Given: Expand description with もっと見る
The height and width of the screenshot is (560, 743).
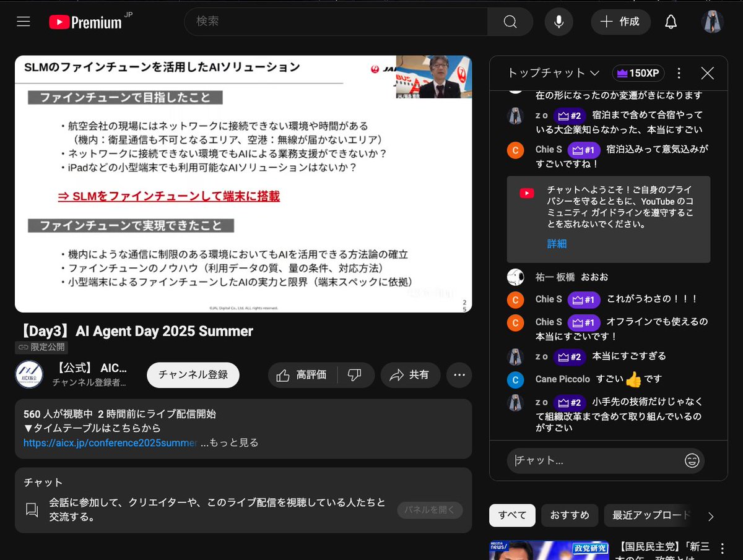Looking at the screenshot, I should pyautogui.click(x=233, y=443).
